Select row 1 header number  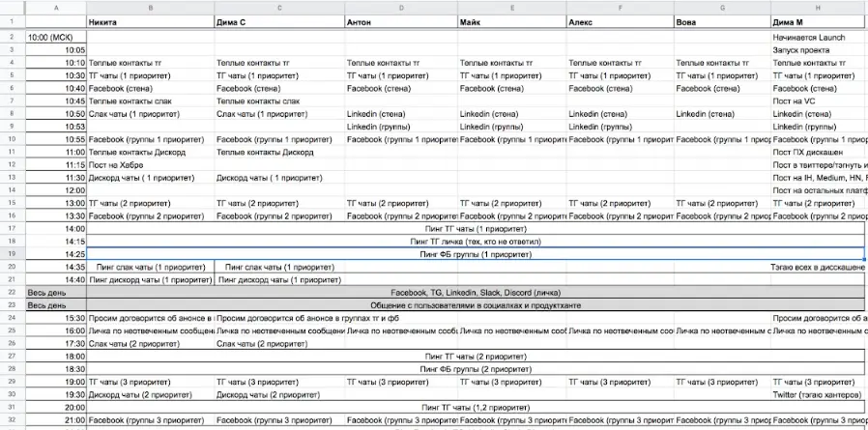13,22
